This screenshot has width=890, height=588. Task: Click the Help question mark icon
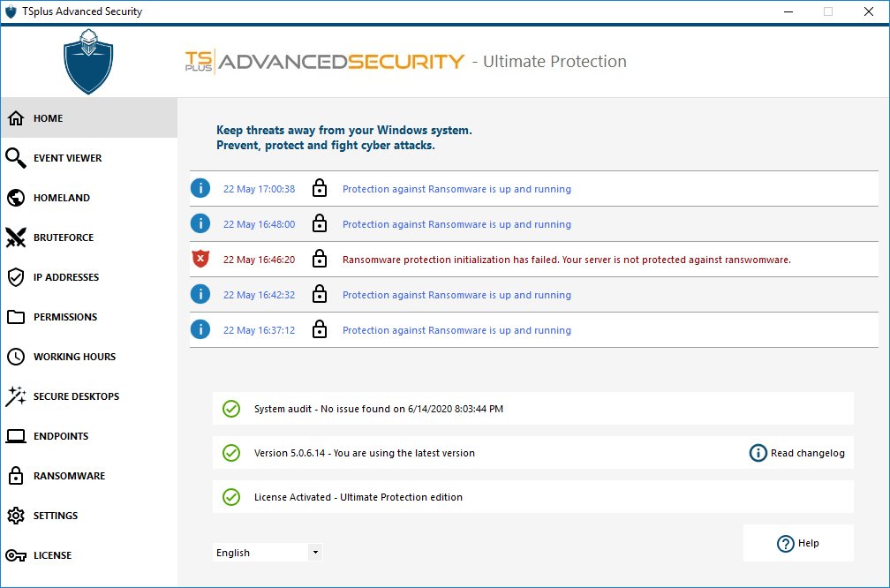(x=786, y=544)
